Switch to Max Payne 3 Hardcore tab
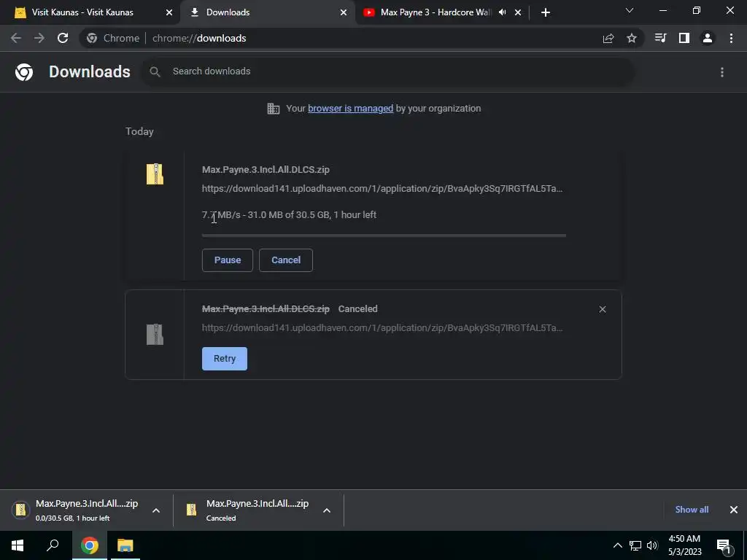747x560 pixels. pos(436,13)
